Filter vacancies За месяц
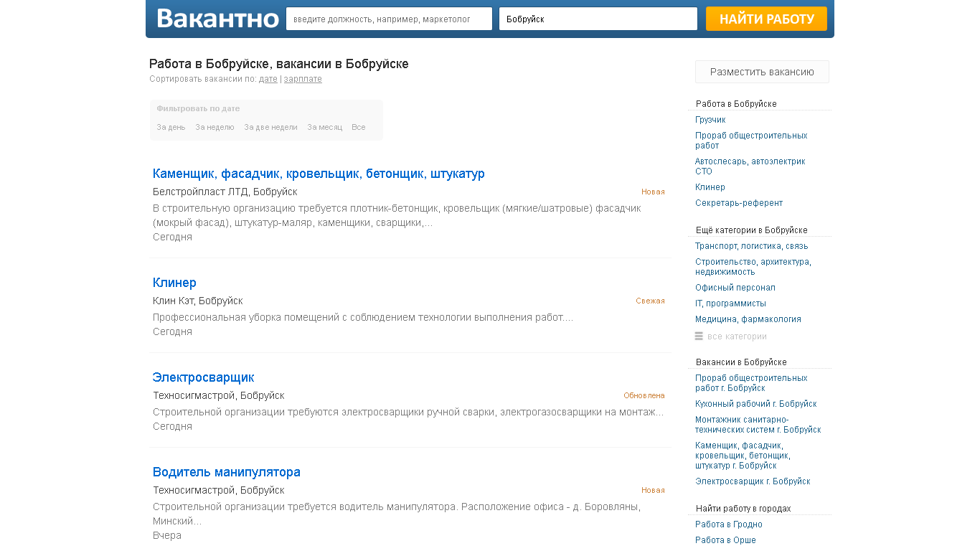The height and width of the screenshot is (551, 980). [x=324, y=127]
